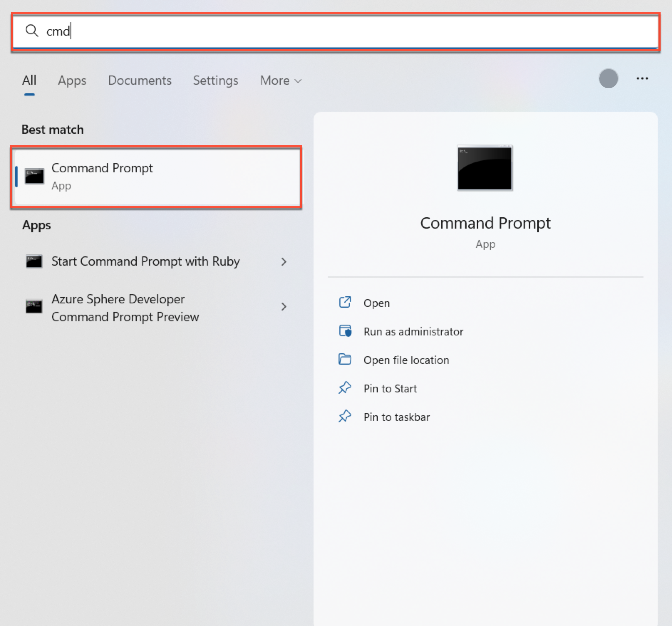Choose Pin to Start

(390, 388)
